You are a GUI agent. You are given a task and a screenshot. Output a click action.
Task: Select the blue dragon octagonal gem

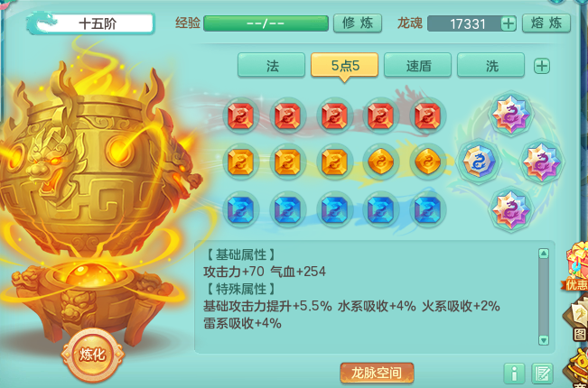pyautogui.click(x=479, y=162)
